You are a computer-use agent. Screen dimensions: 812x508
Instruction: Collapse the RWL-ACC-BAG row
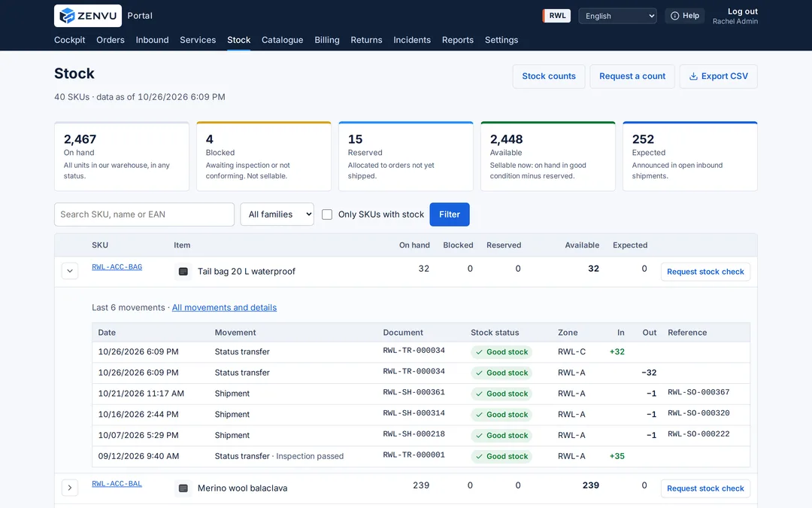[x=70, y=271]
